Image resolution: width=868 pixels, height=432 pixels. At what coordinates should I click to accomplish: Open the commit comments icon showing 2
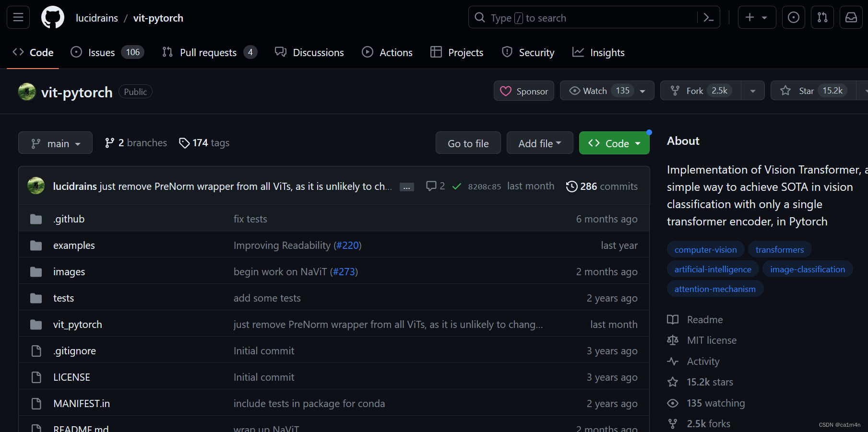[435, 186]
